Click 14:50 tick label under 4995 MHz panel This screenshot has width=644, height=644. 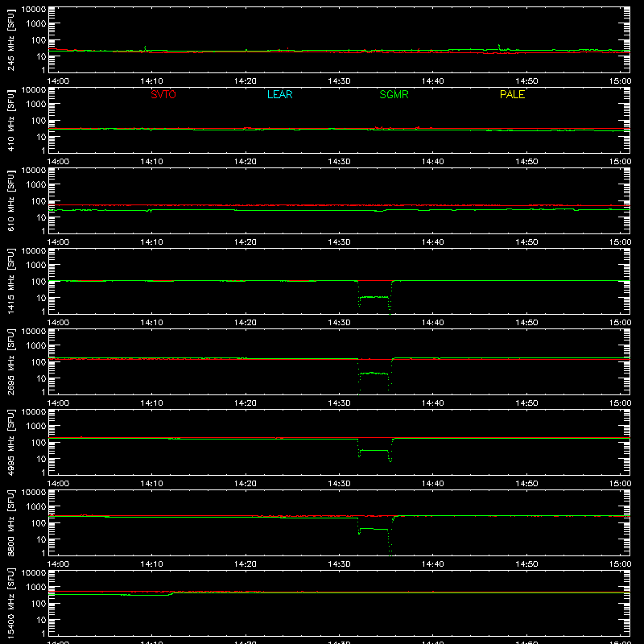(526, 484)
